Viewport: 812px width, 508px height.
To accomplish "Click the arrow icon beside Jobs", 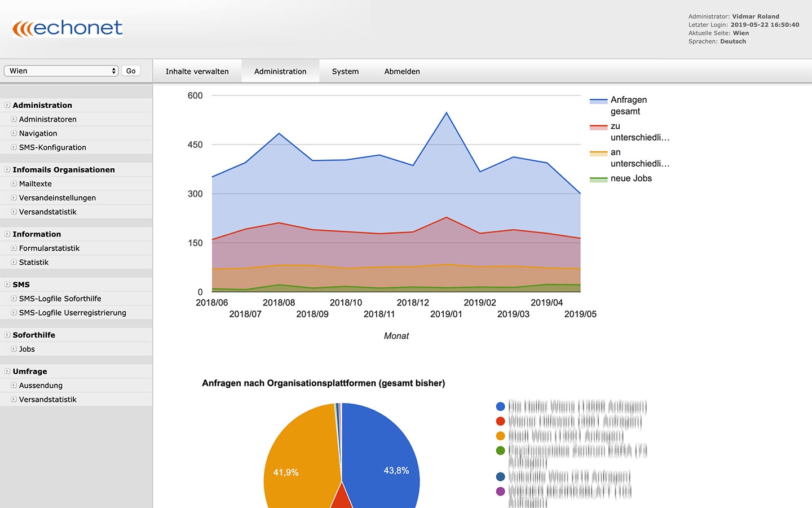I will click(x=14, y=349).
